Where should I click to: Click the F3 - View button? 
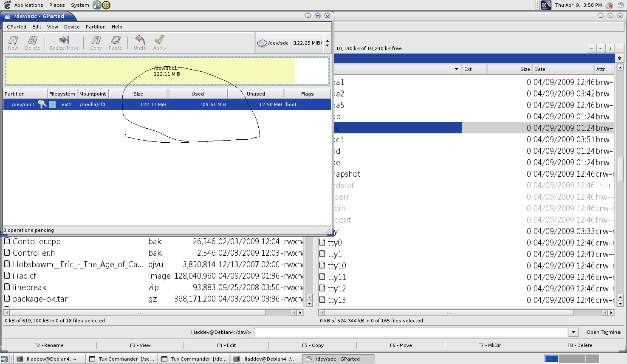click(140, 345)
